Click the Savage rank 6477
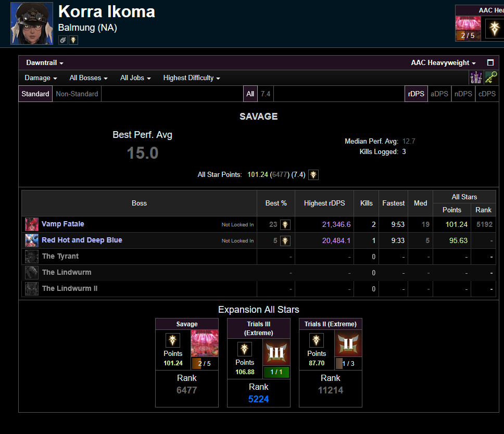Screen dimensions: 504x434 [187, 390]
